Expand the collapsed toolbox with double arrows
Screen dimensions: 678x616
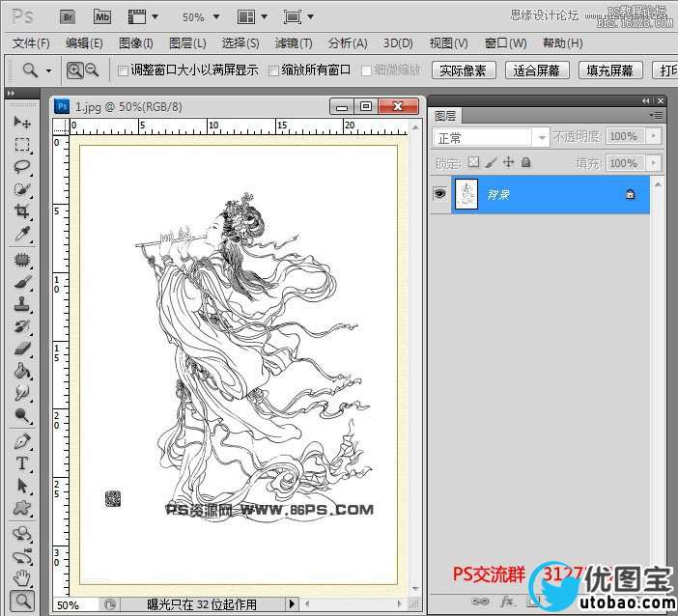(12, 93)
